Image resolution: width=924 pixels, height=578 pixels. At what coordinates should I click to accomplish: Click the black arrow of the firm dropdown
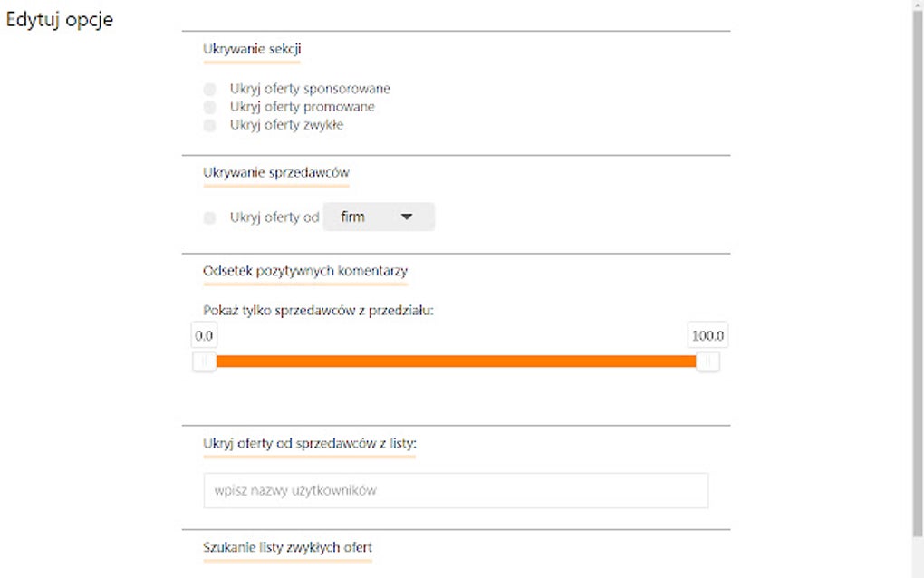(x=407, y=217)
